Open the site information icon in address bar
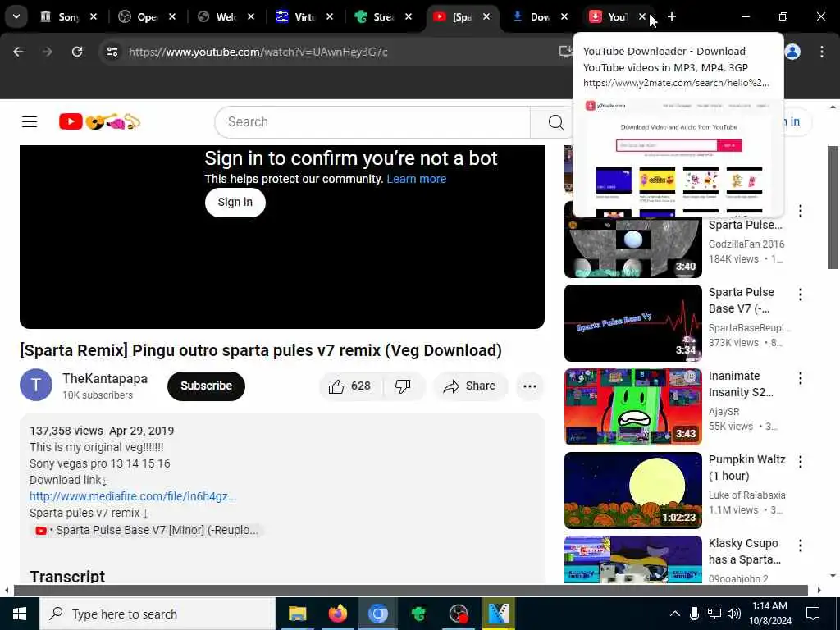Image resolution: width=840 pixels, height=630 pixels. [x=112, y=52]
